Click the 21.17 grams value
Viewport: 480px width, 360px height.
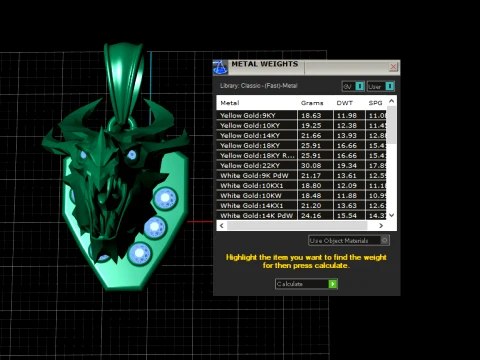tap(311, 176)
